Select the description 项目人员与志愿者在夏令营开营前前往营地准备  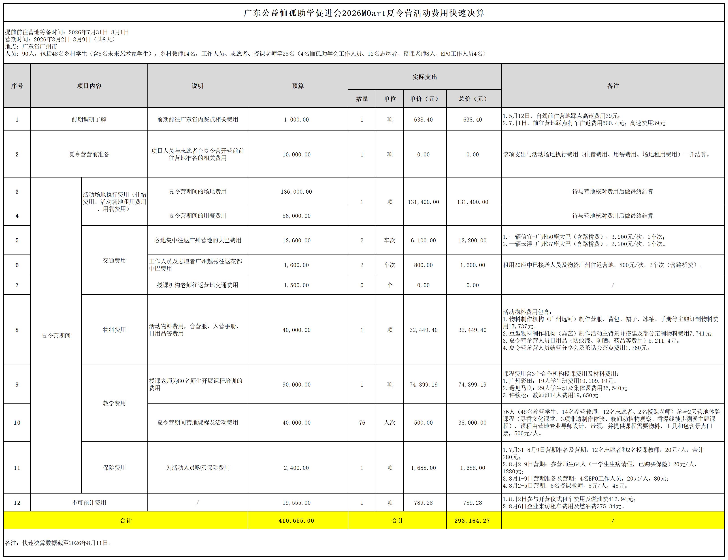198,154
